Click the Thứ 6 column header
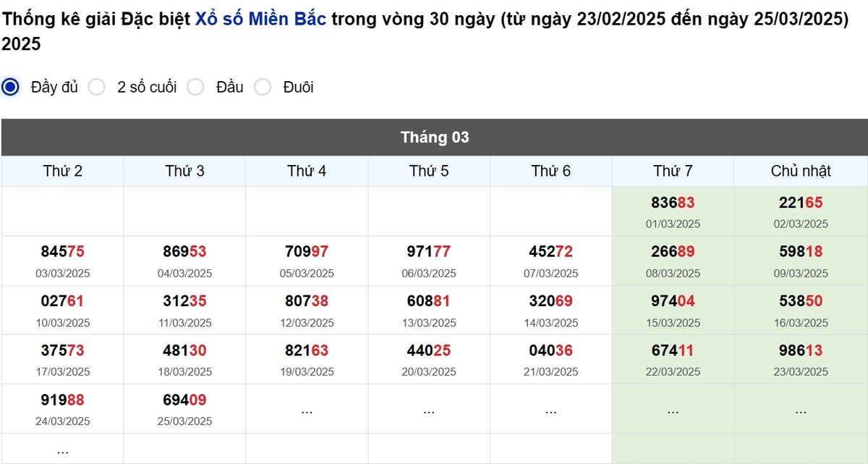868x464 pixels. [551, 171]
